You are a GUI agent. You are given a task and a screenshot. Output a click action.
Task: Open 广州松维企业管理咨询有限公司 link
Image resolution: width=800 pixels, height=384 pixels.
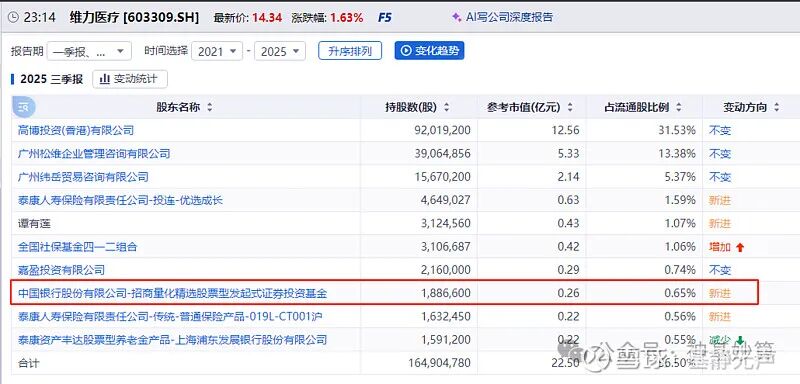pos(94,153)
